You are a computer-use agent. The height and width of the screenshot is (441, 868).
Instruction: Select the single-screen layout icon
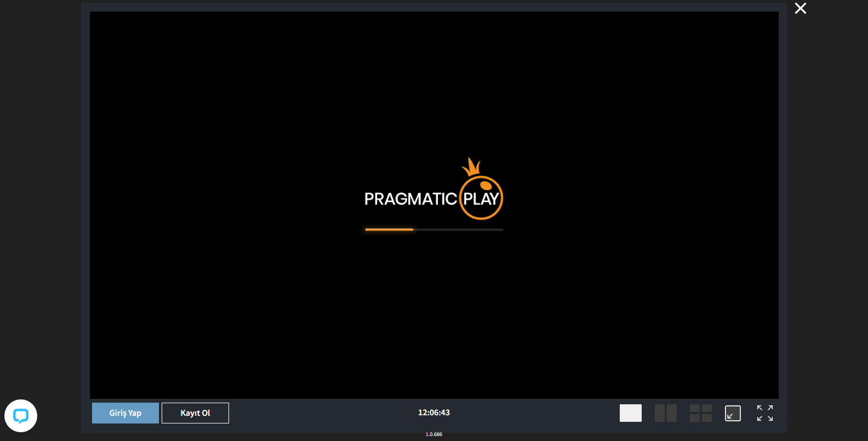tap(630, 413)
